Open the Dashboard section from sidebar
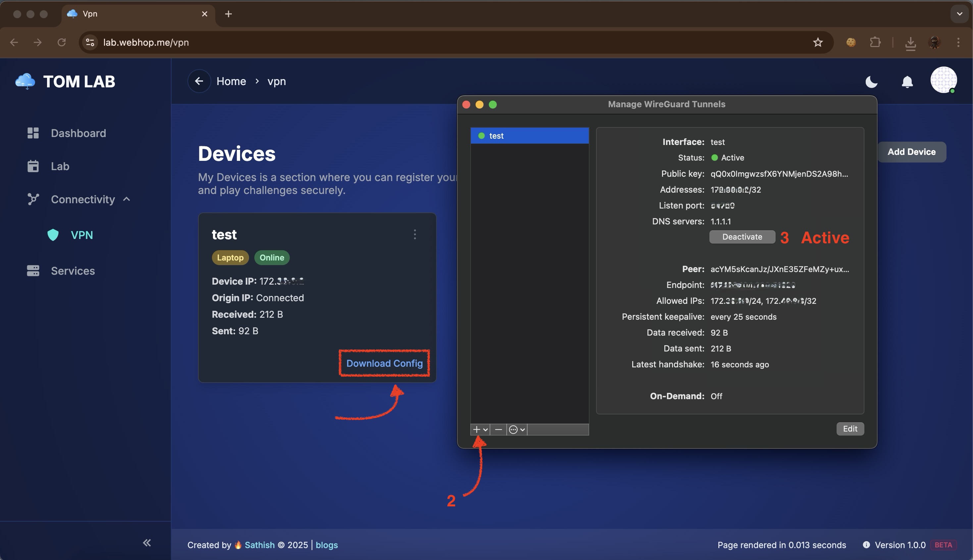Screen dimensions: 973x560 click(78, 133)
